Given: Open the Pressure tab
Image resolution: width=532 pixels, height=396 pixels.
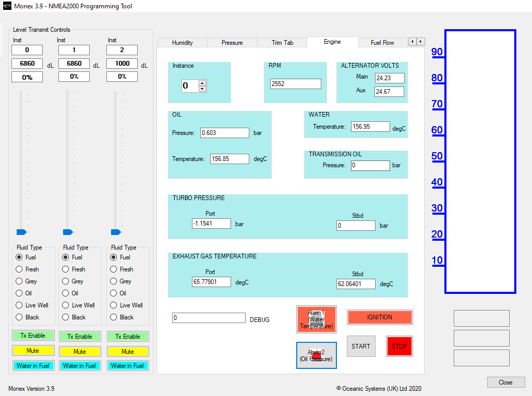Looking at the screenshot, I should pos(232,43).
